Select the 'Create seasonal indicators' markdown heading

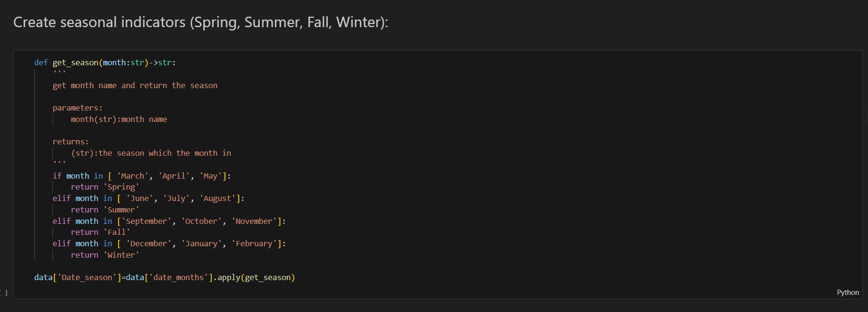point(200,22)
